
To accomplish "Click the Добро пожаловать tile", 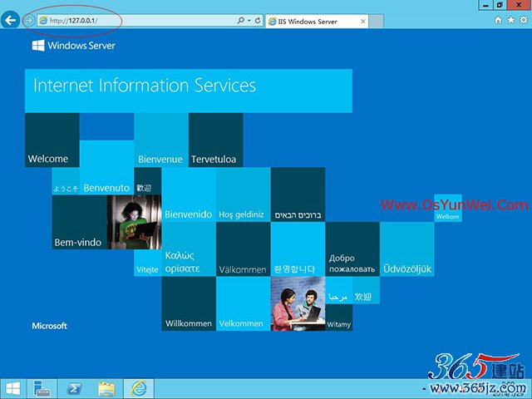I will click(352, 249).
